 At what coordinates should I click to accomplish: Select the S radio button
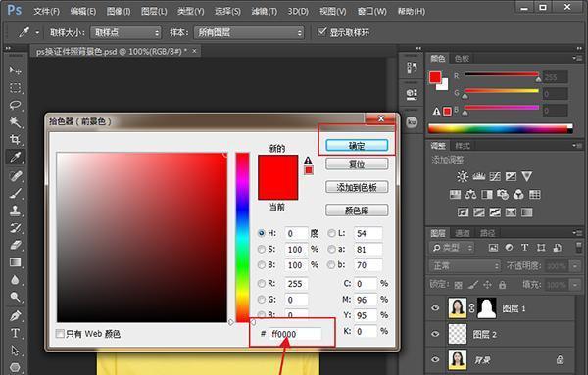(x=262, y=249)
